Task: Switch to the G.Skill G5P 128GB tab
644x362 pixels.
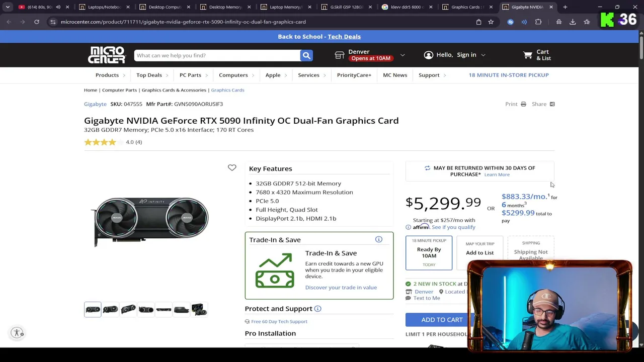Action: [346, 7]
